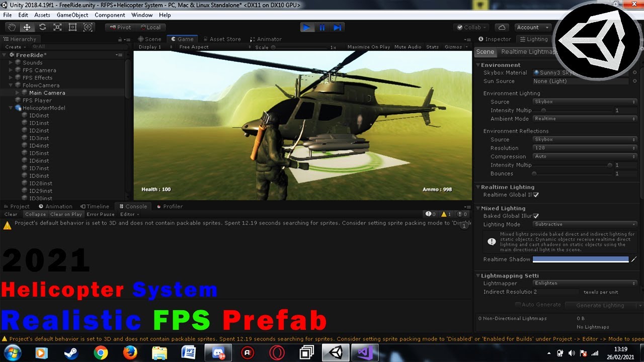Expand the FPS Camera hierarchy item

tap(11, 70)
